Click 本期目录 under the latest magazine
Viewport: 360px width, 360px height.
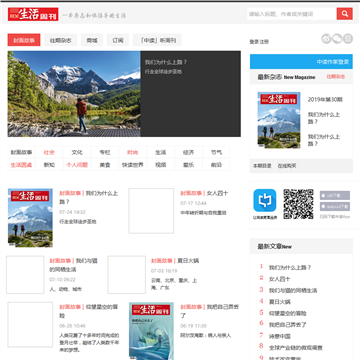coord(262,166)
